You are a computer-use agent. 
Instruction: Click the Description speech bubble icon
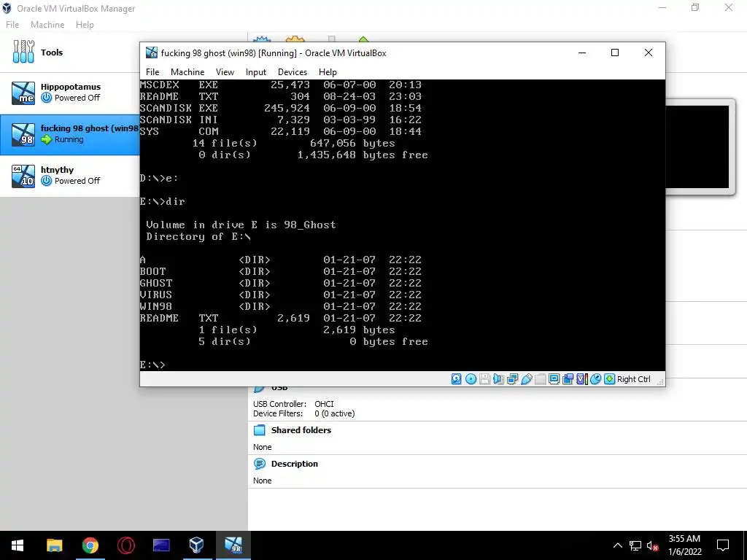(260, 464)
